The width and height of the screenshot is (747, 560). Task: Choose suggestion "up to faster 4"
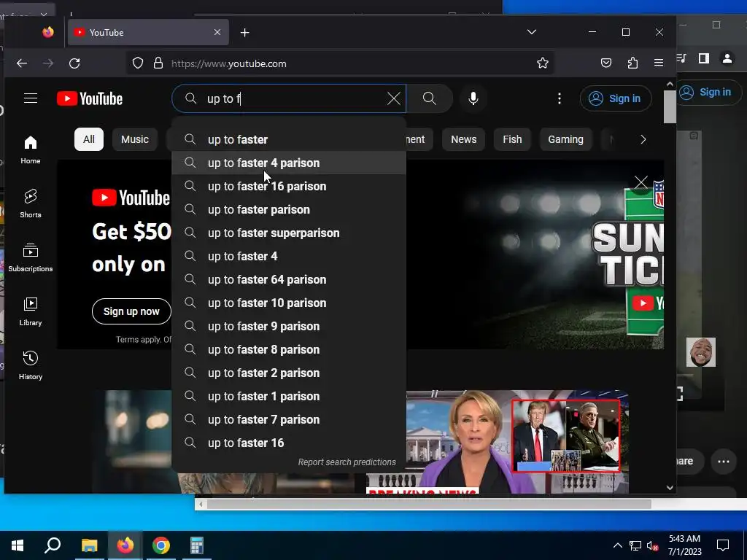tap(289, 256)
